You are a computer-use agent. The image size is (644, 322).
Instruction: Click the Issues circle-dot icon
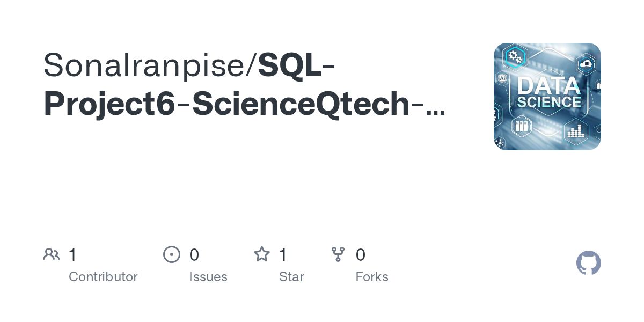172,254
